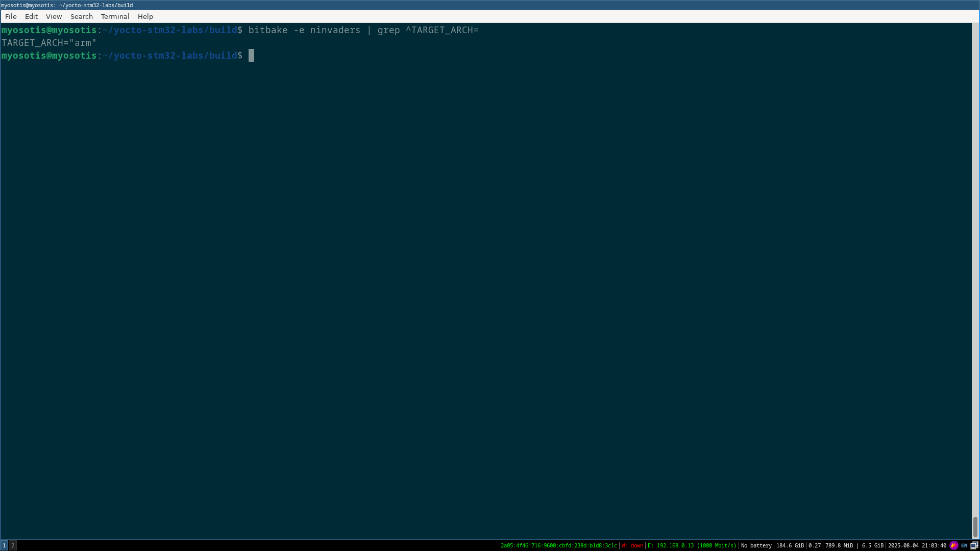Switch to workspace 2
980x551 pixels.
pyautogui.click(x=13, y=545)
